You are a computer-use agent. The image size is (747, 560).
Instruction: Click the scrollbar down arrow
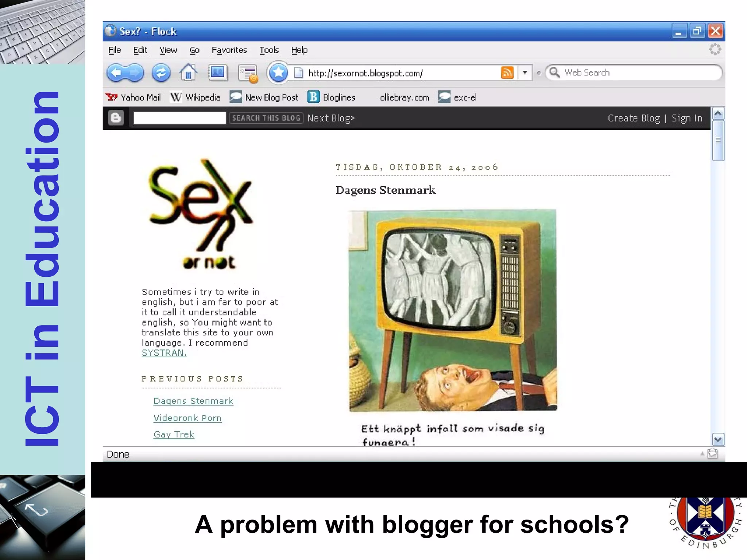click(718, 439)
